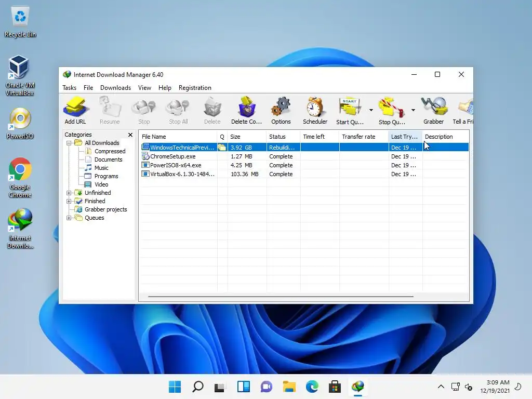Click the Stop toolbar icon

pyautogui.click(x=144, y=111)
